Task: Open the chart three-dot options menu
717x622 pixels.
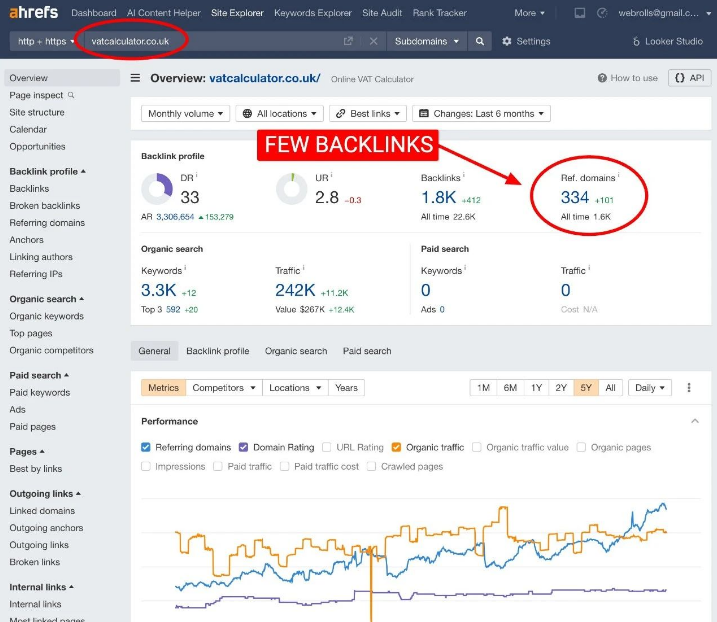Action: (x=689, y=388)
